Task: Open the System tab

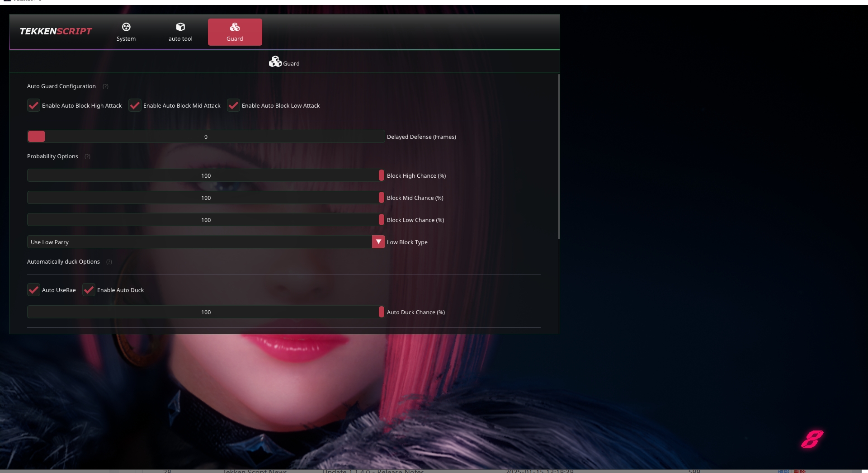Action: click(126, 32)
